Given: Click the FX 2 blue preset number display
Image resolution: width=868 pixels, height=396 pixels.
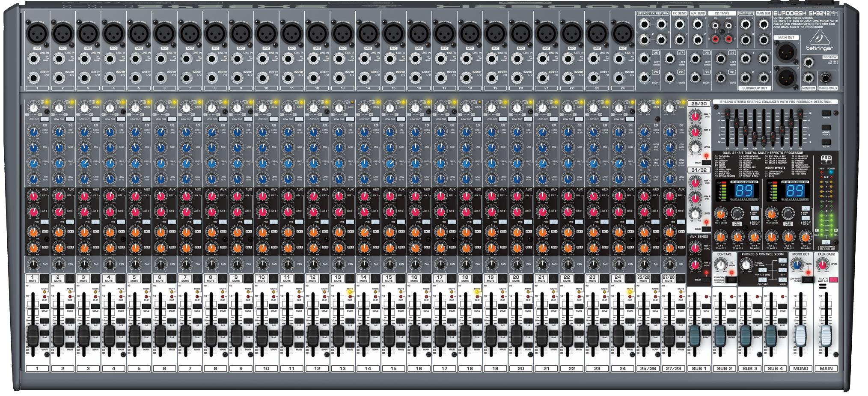Looking at the screenshot, I should coord(795,191).
